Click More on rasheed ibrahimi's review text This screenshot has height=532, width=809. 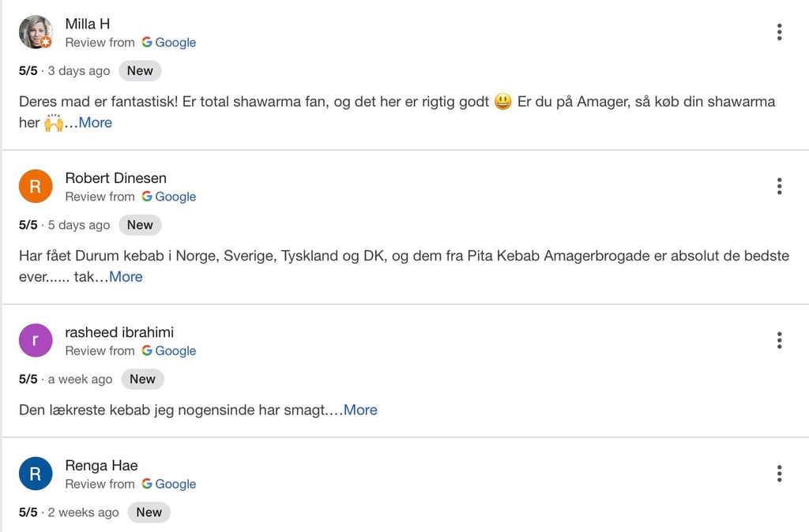point(360,410)
